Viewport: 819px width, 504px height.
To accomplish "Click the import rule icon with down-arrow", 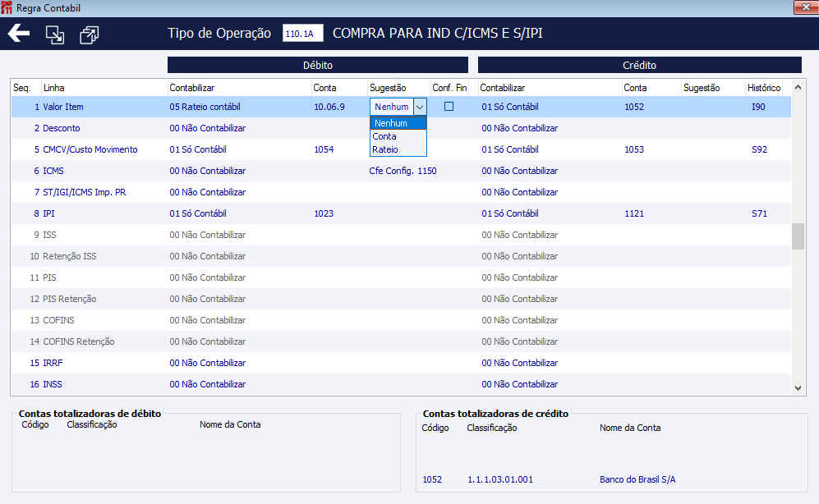I will coord(55,35).
